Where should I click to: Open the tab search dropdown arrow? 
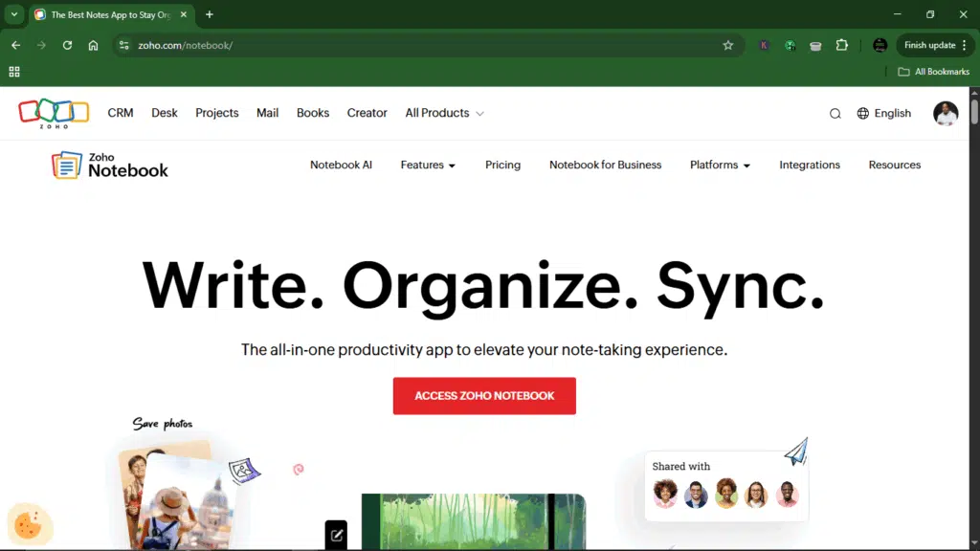[13, 14]
